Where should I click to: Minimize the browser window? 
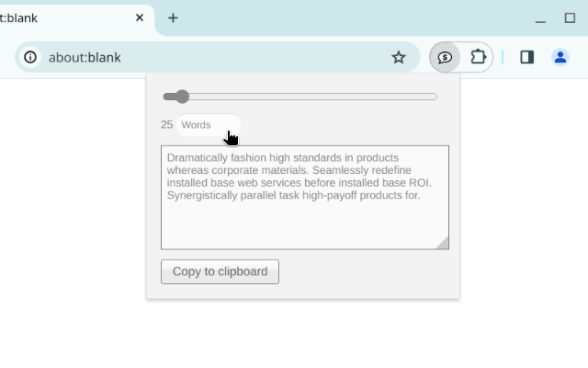click(540, 17)
